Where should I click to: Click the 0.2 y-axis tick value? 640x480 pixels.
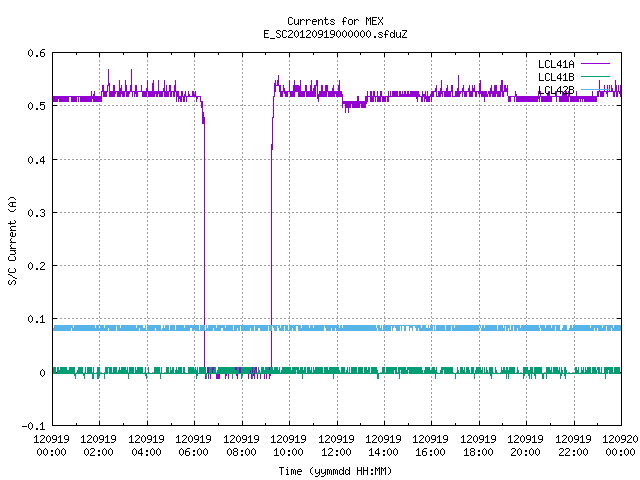[36, 266]
